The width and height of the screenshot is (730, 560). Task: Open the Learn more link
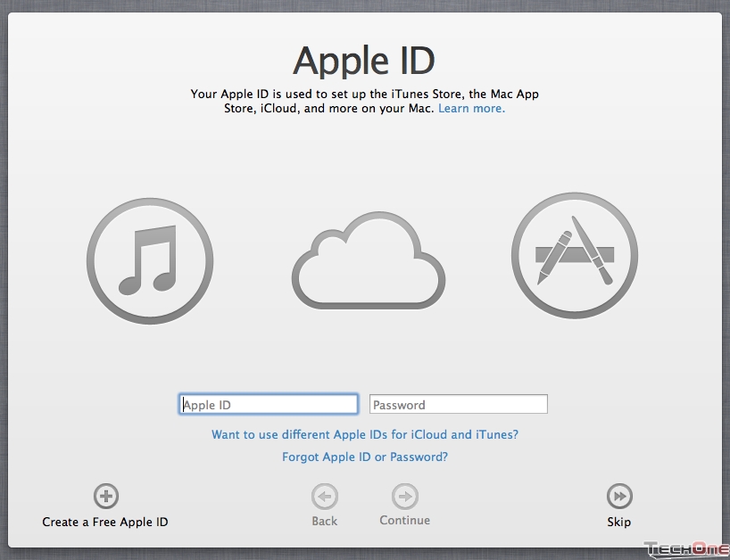click(470, 108)
